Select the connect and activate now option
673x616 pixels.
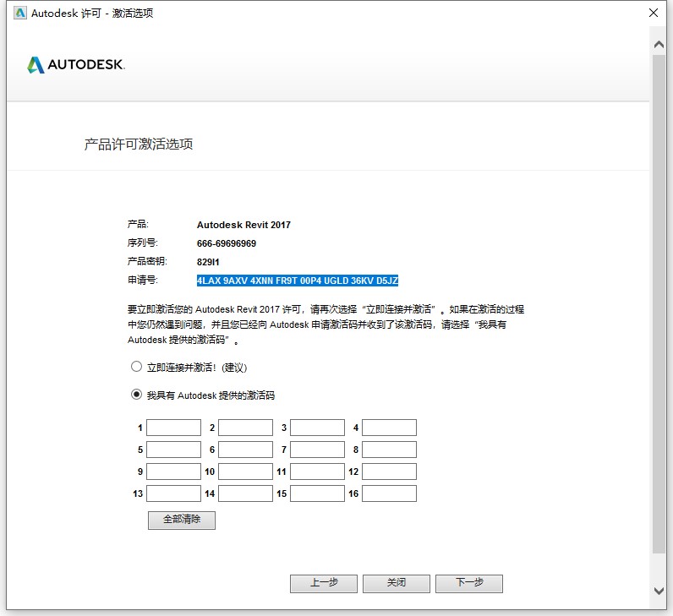click(137, 368)
